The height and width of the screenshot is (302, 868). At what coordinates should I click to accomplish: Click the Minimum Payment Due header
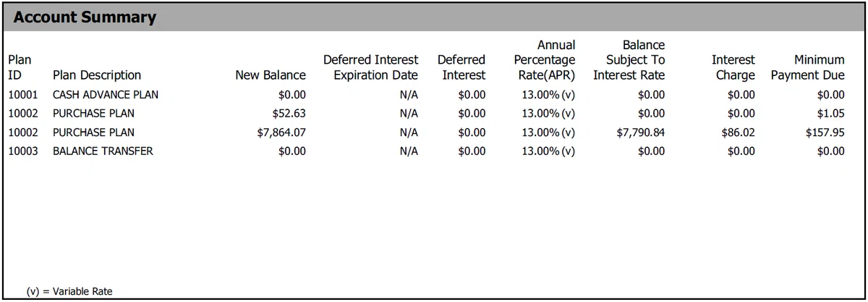tap(807, 67)
